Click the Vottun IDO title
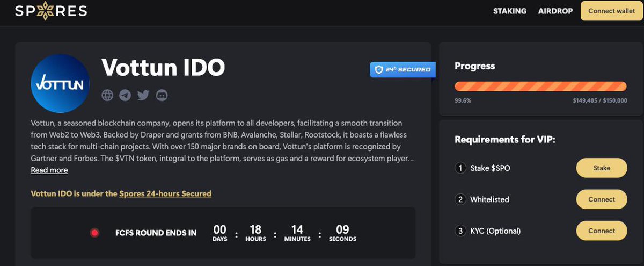644x266 pixels. [163, 68]
